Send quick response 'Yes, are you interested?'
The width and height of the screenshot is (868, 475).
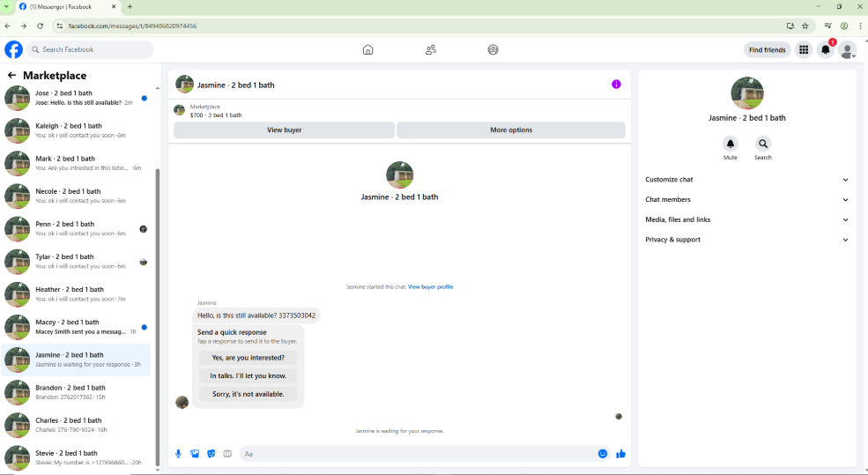pyautogui.click(x=248, y=358)
